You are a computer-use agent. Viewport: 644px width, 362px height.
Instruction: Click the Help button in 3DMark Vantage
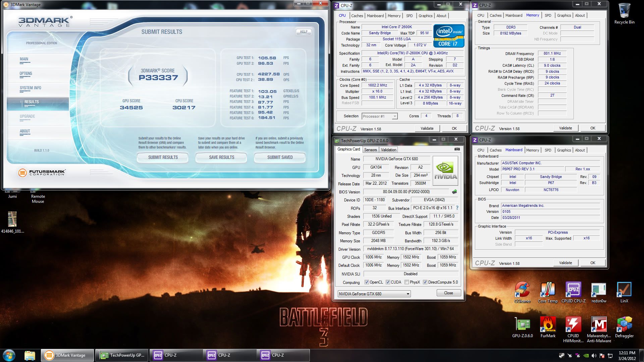(x=304, y=32)
